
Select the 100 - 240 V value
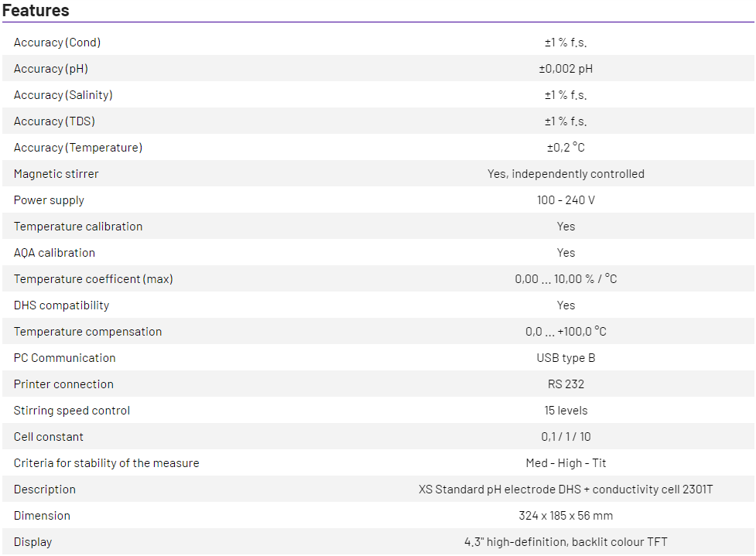566,200
